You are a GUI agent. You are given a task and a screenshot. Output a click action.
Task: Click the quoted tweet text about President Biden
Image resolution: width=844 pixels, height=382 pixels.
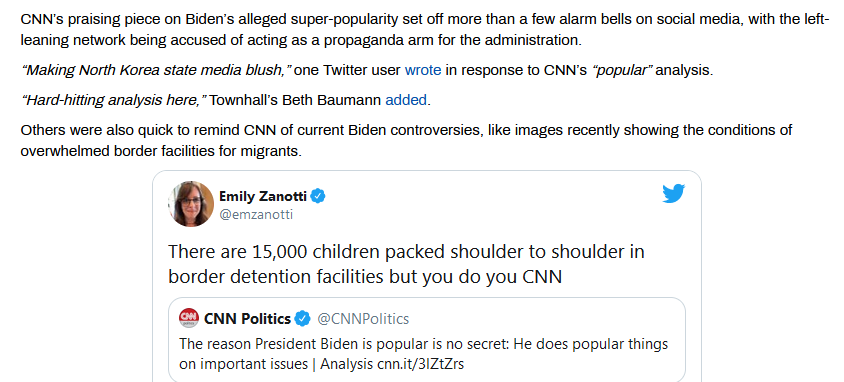pos(424,354)
